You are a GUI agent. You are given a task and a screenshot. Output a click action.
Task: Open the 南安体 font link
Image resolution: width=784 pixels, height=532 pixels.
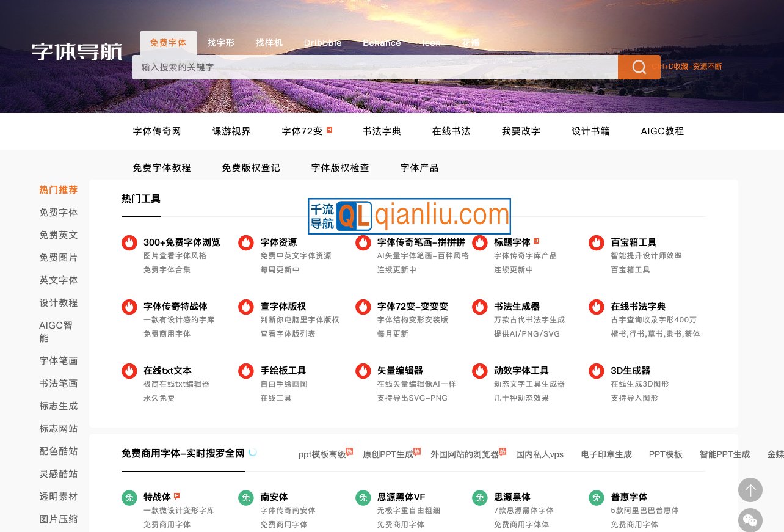point(274,497)
